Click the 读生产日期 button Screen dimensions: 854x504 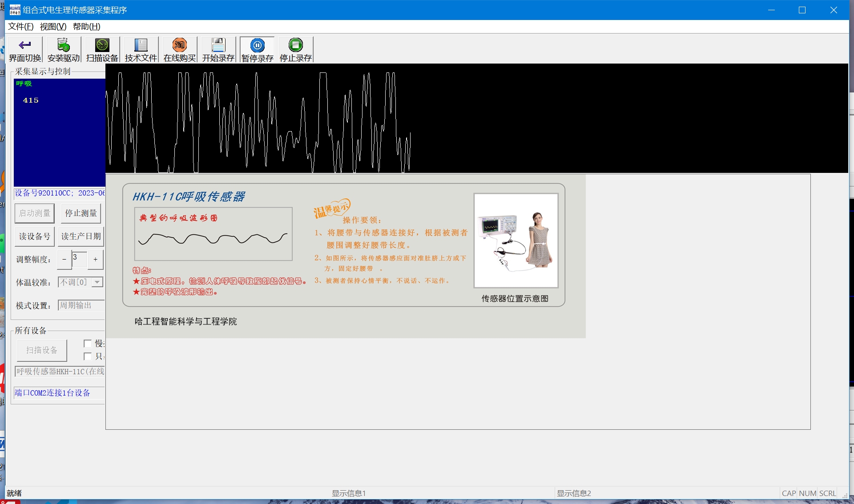(81, 236)
